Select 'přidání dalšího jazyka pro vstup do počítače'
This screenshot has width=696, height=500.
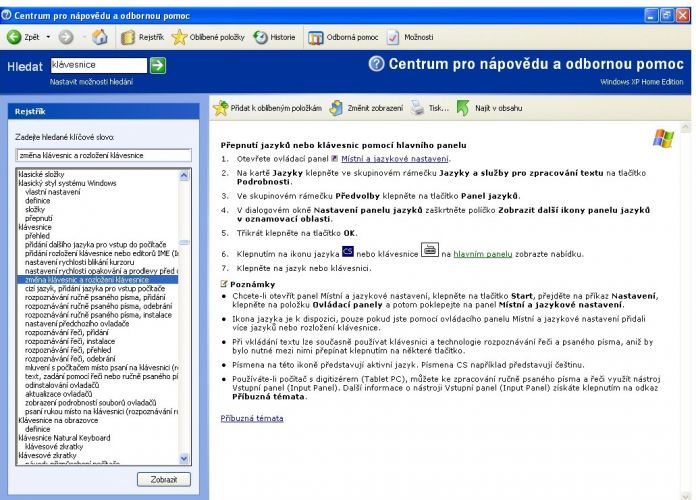point(95,244)
